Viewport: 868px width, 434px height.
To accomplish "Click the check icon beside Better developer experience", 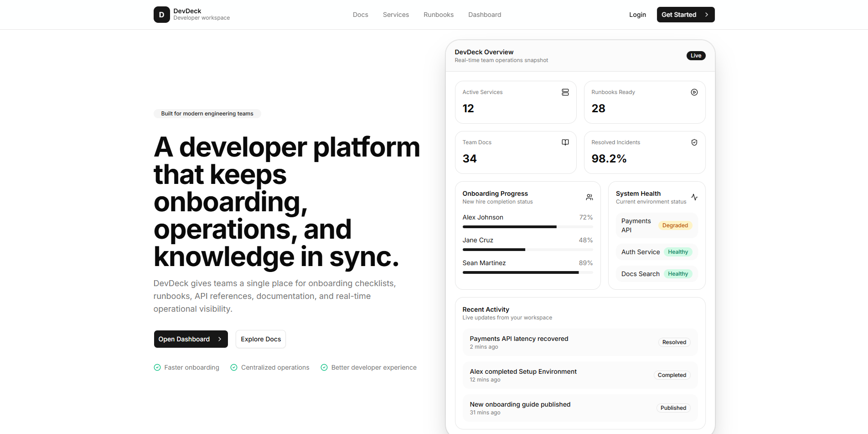I will click(x=324, y=367).
